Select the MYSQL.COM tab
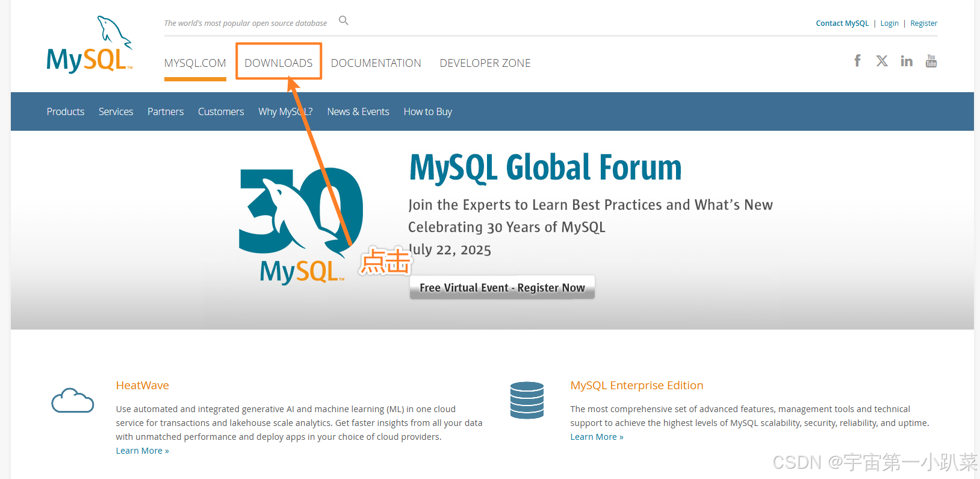Viewport: 980px width, 479px height. click(x=195, y=63)
